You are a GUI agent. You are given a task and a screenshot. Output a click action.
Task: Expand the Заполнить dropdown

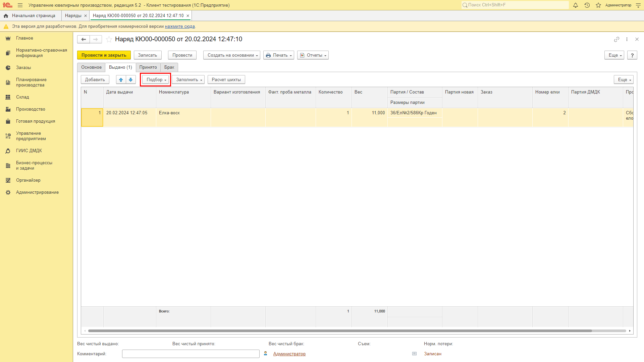point(188,80)
